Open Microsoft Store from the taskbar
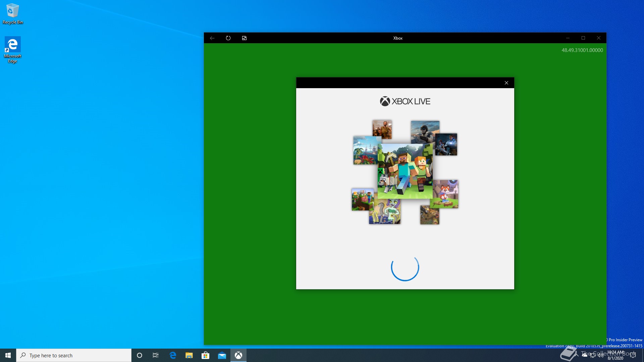Viewport: 644px width, 362px height. [205, 355]
